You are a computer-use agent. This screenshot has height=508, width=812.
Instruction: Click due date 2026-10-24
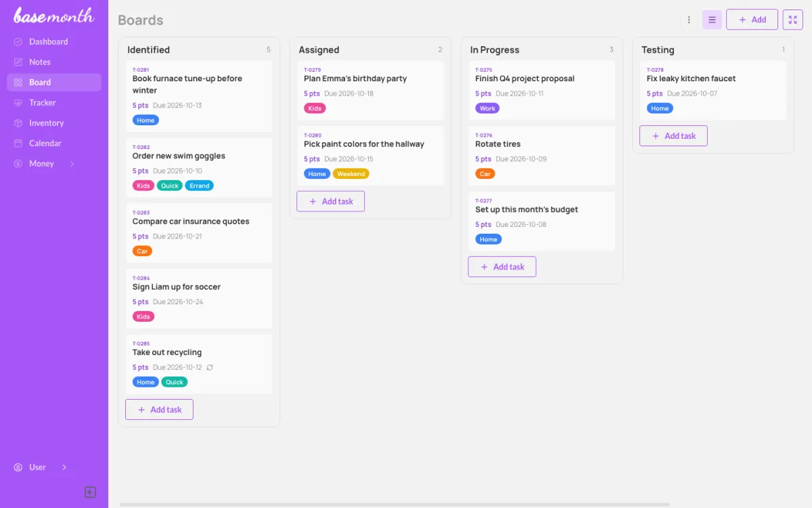tap(177, 302)
